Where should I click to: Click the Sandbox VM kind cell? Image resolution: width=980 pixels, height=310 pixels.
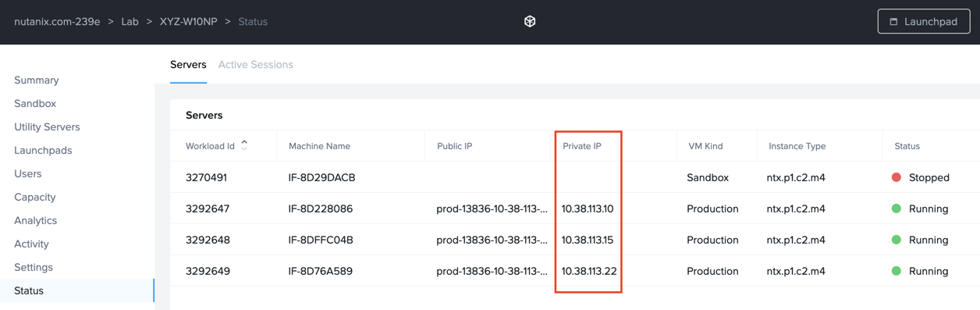708,177
